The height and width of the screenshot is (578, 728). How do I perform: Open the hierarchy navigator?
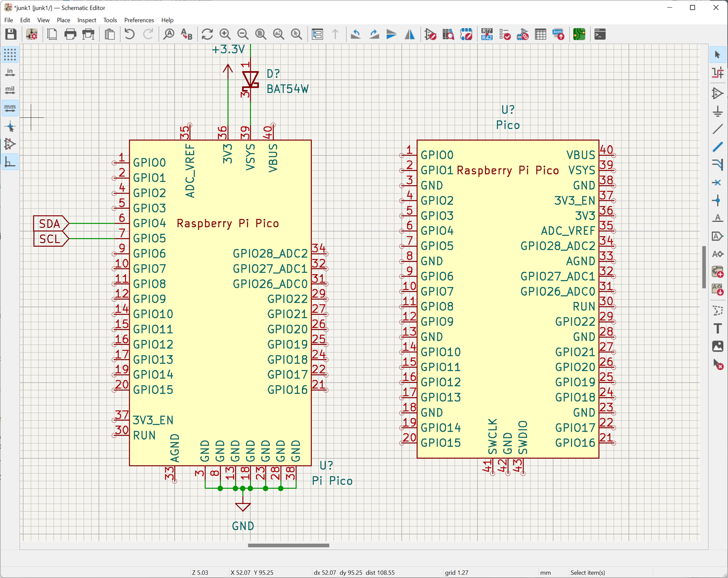[x=318, y=34]
